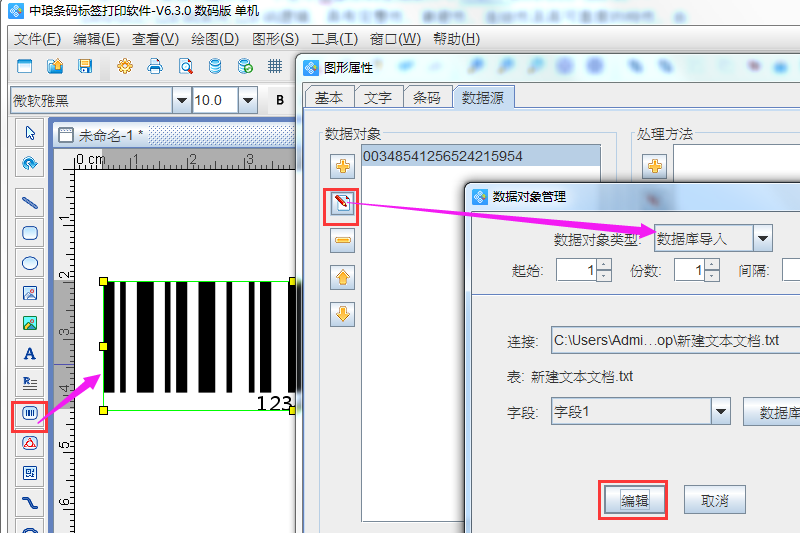Viewport: 800px width, 533px height.
Task: Open the font name dropdown 微软雅黑
Action: (181, 100)
